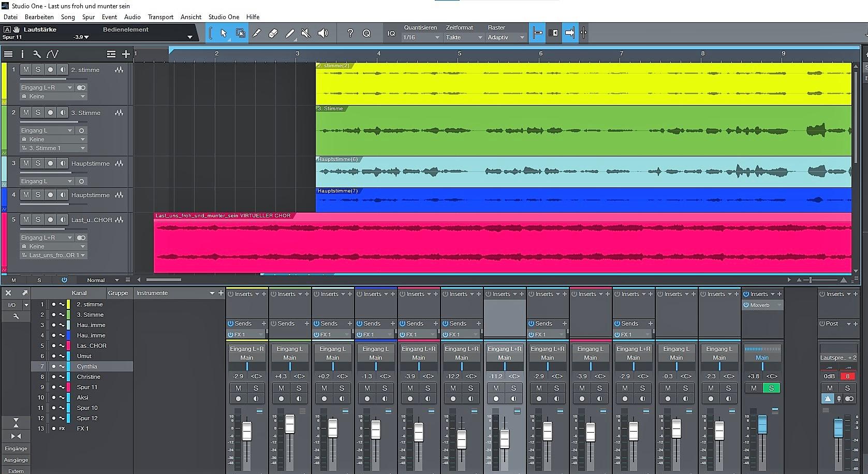
Task: Open the Transport menu
Action: (x=160, y=17)
